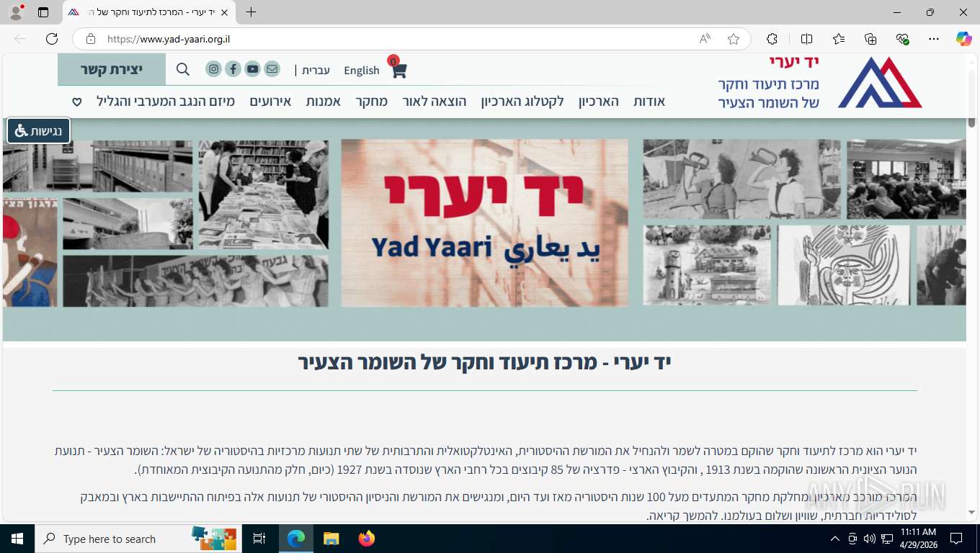Open the Windows notification center
The image size is (980, 553).
pyautogui.click(x=956, y=539)
